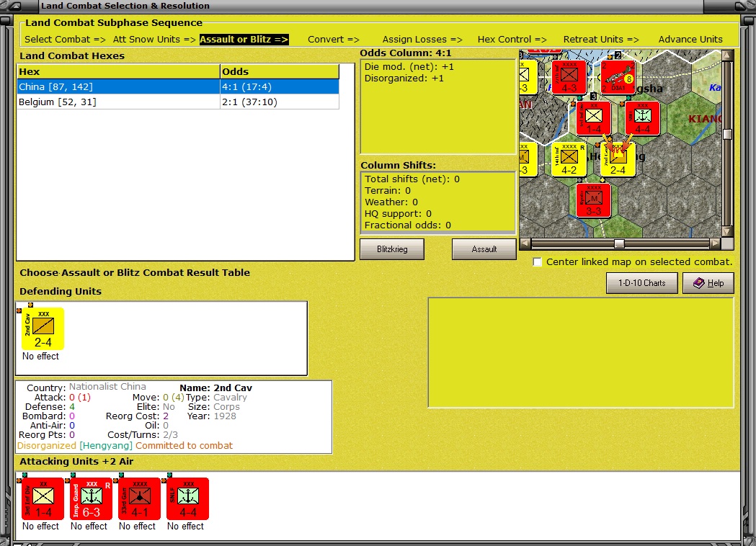
Task: Enable Center linked map on selected combat
Action: [537, 262]
